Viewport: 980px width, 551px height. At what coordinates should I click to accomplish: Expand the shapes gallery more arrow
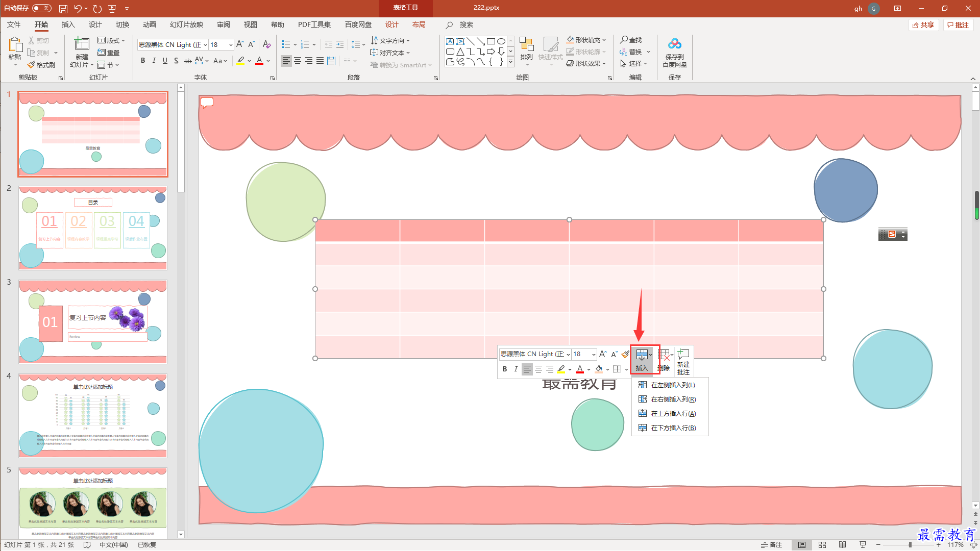pos(510,62)
